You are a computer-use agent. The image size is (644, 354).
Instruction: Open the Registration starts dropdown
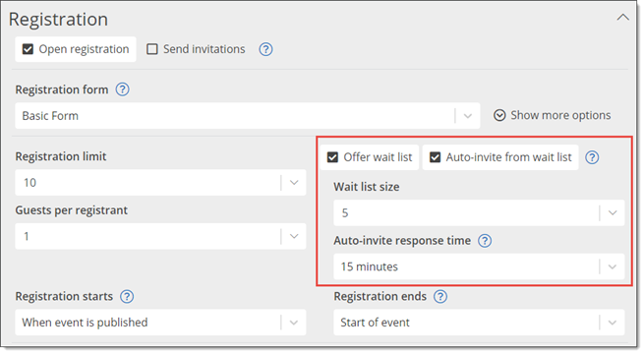[160, 323]
